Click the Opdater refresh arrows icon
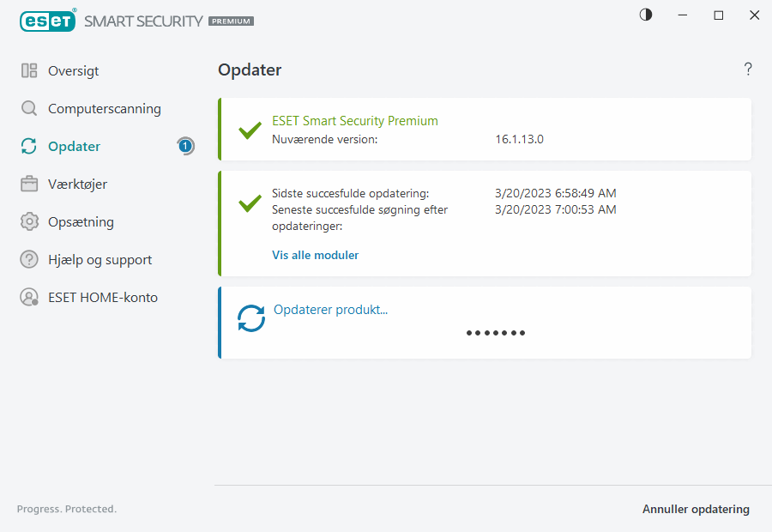The height and width of the screenshot is (532, 772). (x=28, y=146)
